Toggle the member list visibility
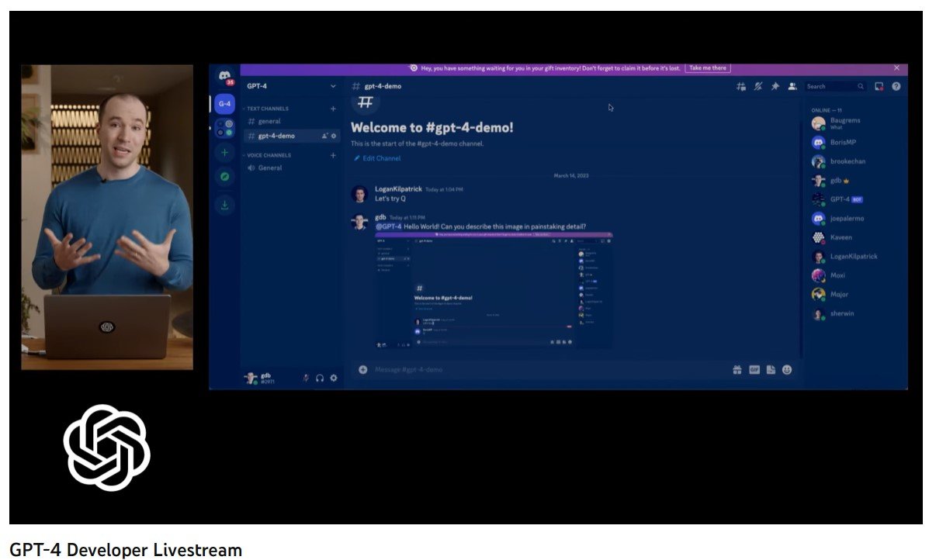The image size is (929, 560). 792,87
